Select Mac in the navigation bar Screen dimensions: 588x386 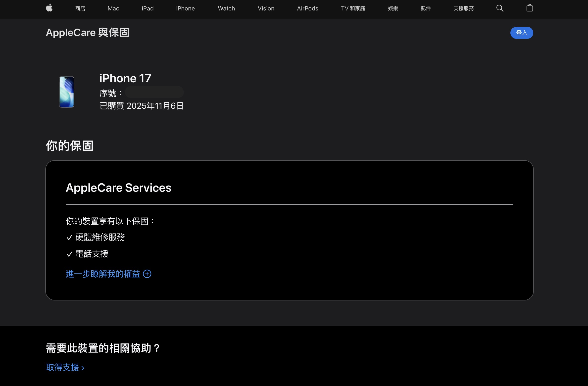pos(113,8)
